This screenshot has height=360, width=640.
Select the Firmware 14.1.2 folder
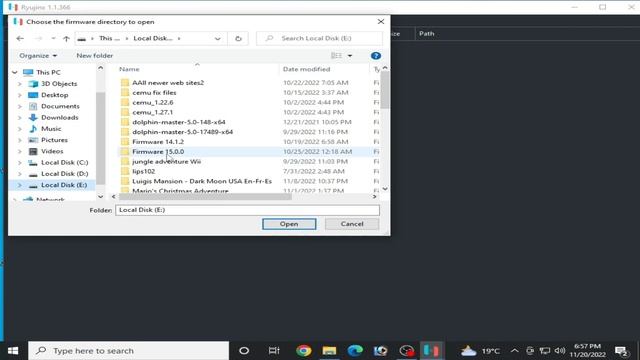click(158, 142)
